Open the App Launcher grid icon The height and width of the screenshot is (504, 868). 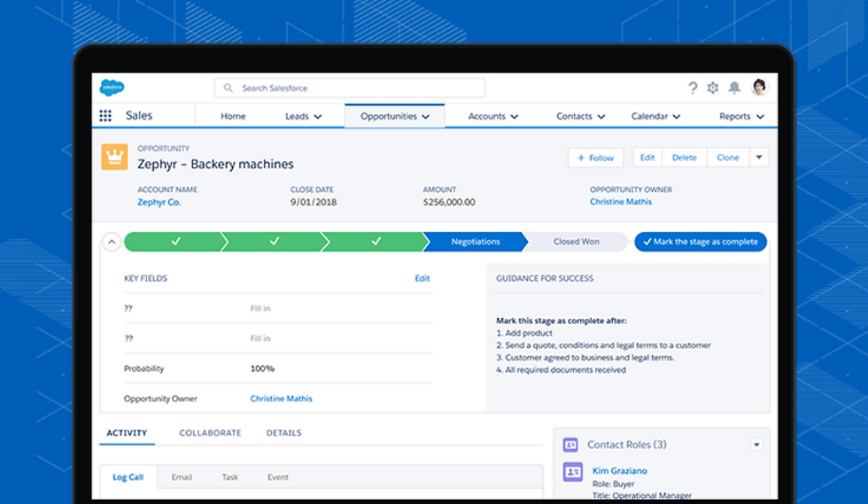(105, 115)
